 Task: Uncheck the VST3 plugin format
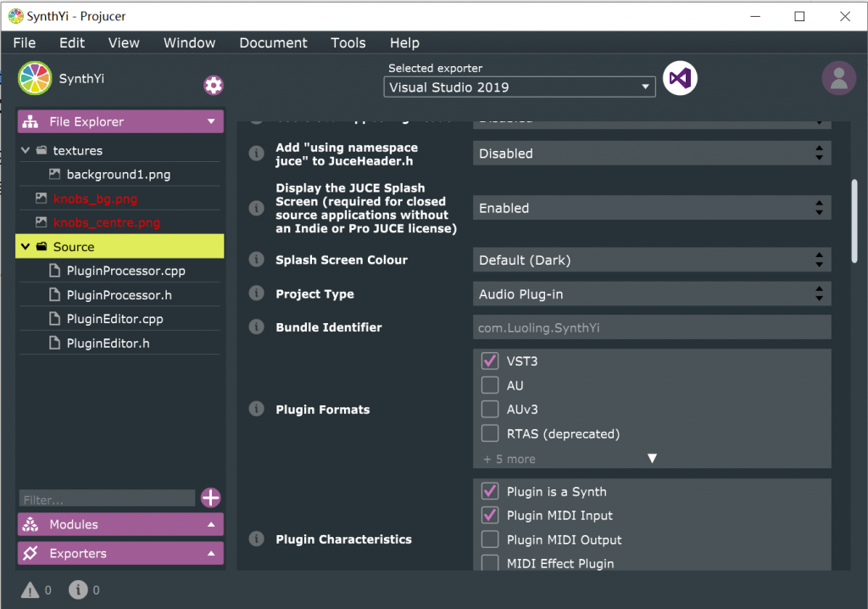coord(490,361)
